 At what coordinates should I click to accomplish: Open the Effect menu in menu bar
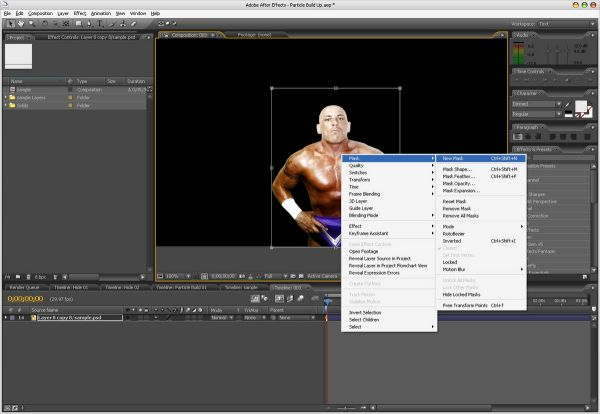[80, 13]
